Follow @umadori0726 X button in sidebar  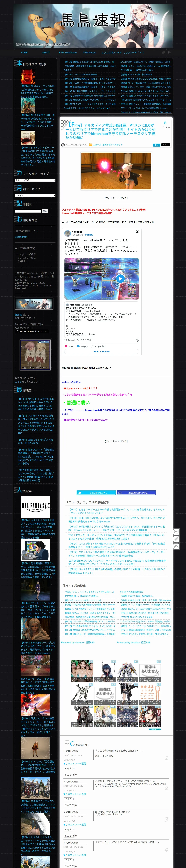(x=32, y=331)
